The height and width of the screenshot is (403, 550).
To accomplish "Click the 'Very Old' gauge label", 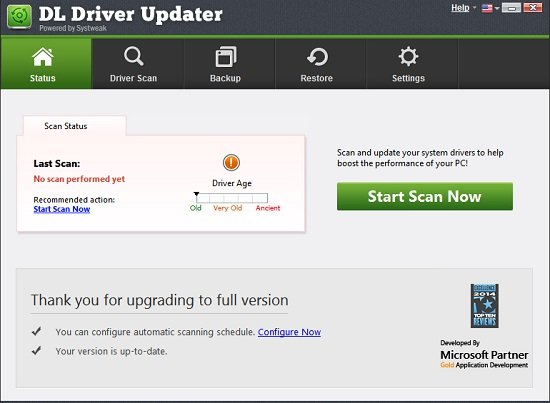I will click(x=228, y=208).
